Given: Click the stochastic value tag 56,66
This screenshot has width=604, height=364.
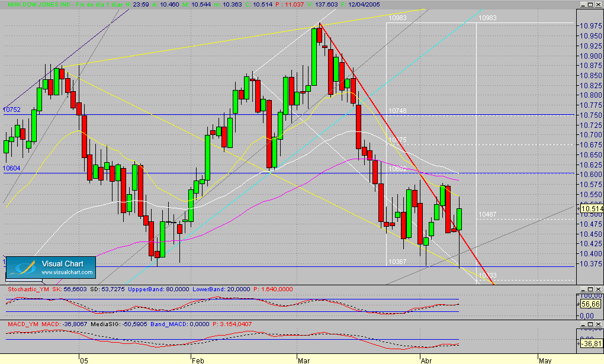Looking at the screenshot, I should pos(590,304).
